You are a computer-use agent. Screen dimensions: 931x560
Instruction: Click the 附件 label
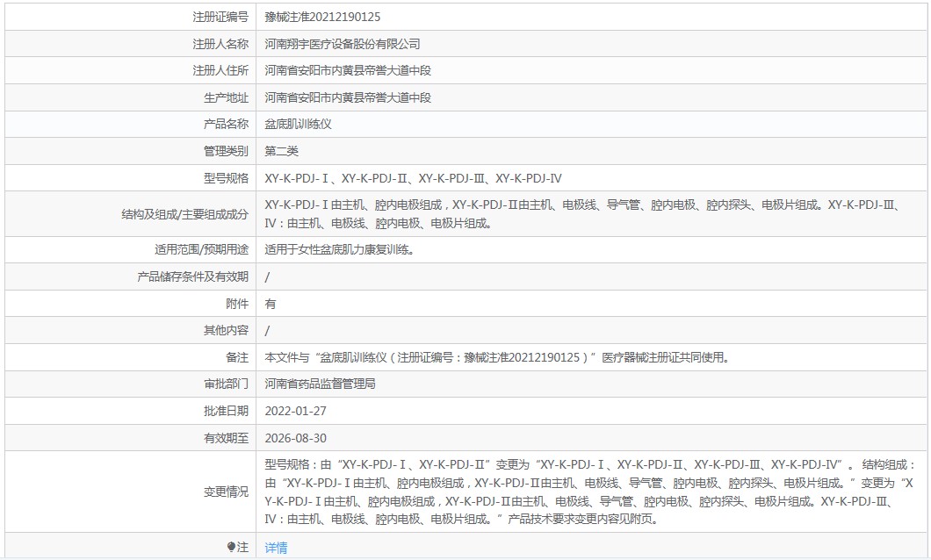237,304
